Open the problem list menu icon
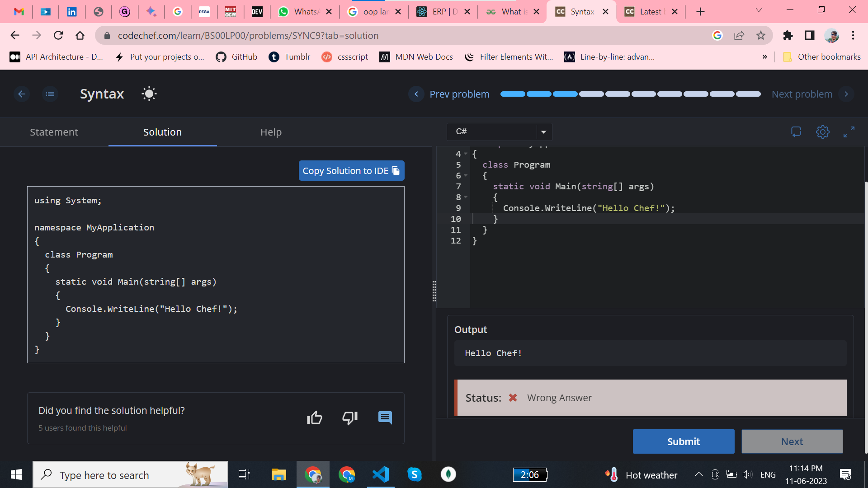This screenshot has height=488, width=868. click(50, 94)
